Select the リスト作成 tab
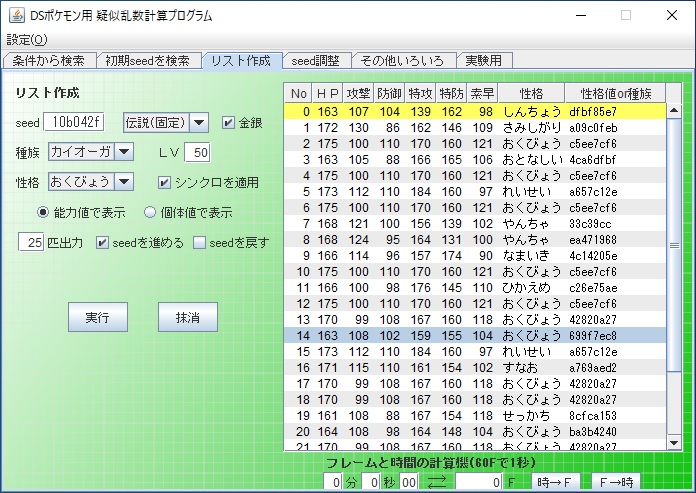This screenshot has width=696, height=493. [x=241, y=61]
